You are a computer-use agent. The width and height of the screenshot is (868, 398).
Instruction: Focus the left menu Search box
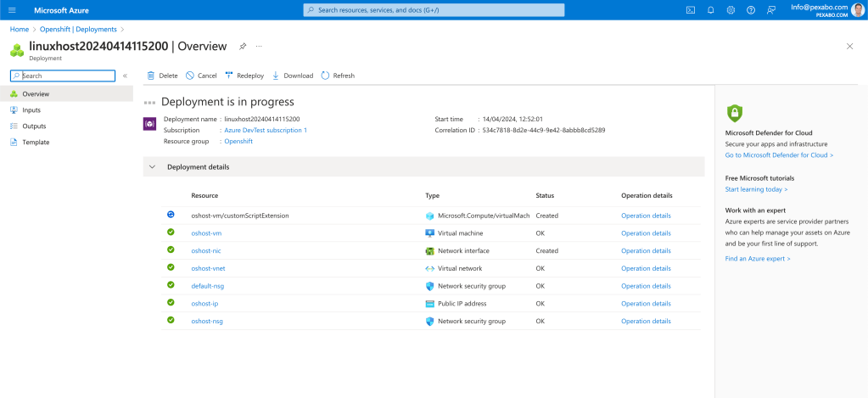point(63,76)
